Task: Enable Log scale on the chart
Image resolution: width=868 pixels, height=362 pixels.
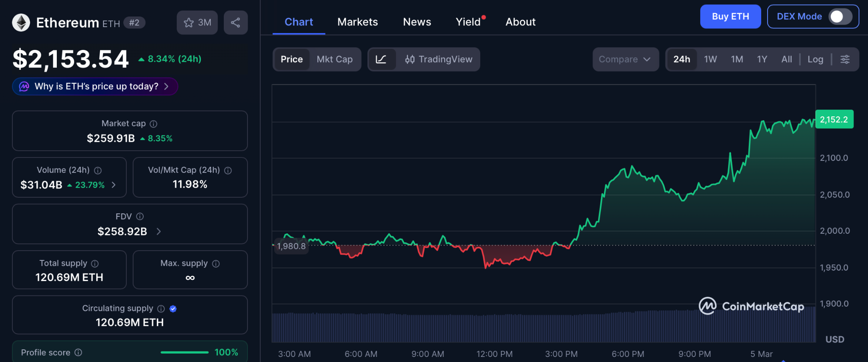Action: (815, 59)
